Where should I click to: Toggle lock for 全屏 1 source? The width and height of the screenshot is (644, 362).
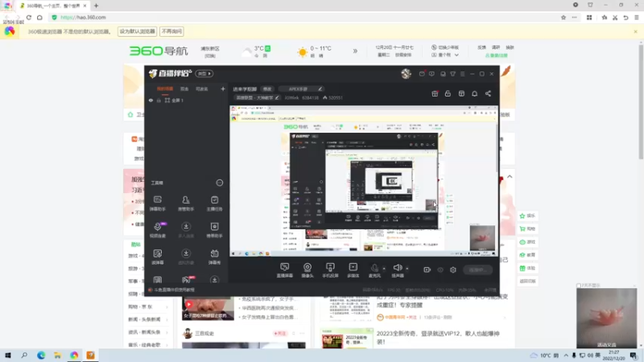pyautogui.click(x=159, y=100)
